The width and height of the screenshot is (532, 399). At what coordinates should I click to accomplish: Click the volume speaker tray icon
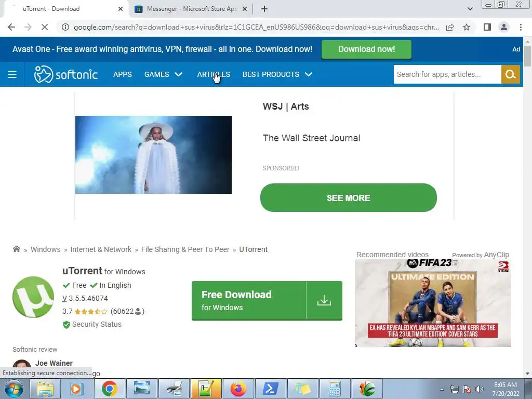[x=480, y=389]
